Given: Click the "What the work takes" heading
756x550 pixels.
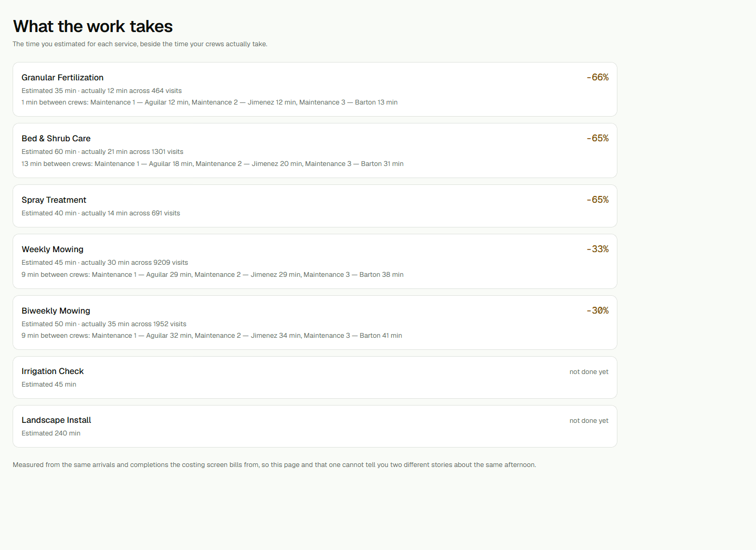Looking at the screenshot, I should (93, 26).
